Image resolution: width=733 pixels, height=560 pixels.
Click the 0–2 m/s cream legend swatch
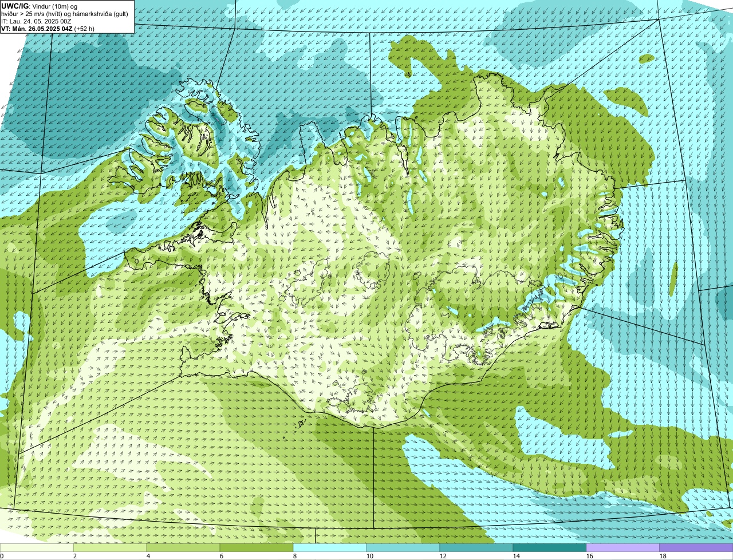37,547
